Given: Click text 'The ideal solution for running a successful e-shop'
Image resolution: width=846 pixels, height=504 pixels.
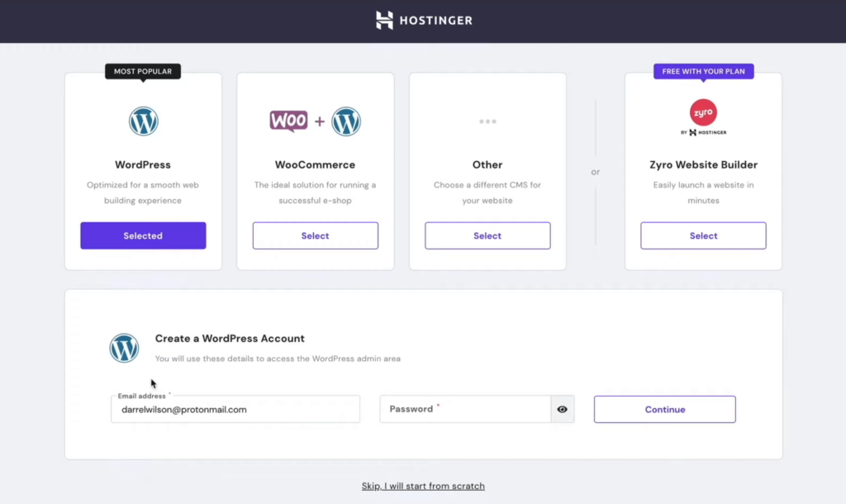Looking at the screenshot, I should (315, 193).
